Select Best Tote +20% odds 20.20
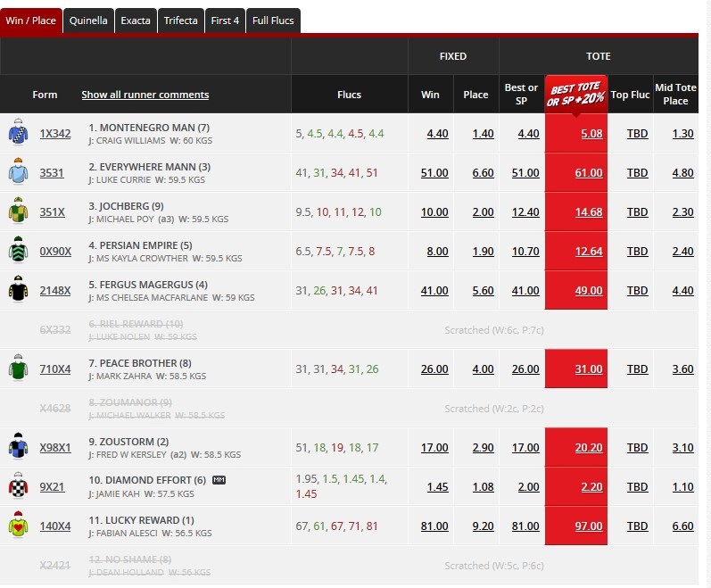The height and width of the screenshot is (588, 711). [589, 447]
